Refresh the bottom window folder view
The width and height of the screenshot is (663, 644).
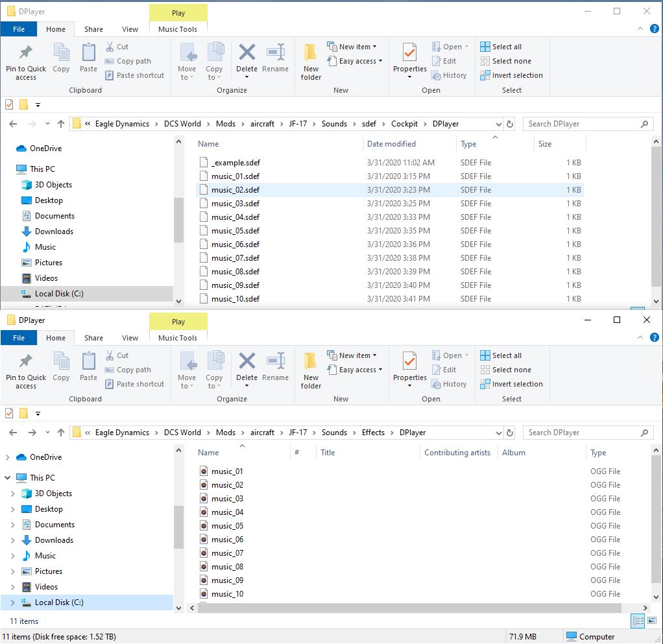510,433
